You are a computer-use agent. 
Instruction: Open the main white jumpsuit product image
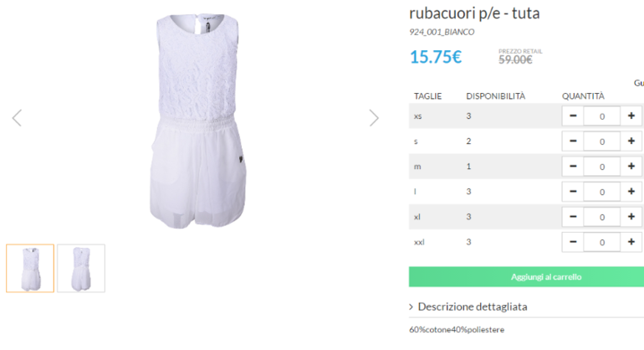tap(198, 121)
